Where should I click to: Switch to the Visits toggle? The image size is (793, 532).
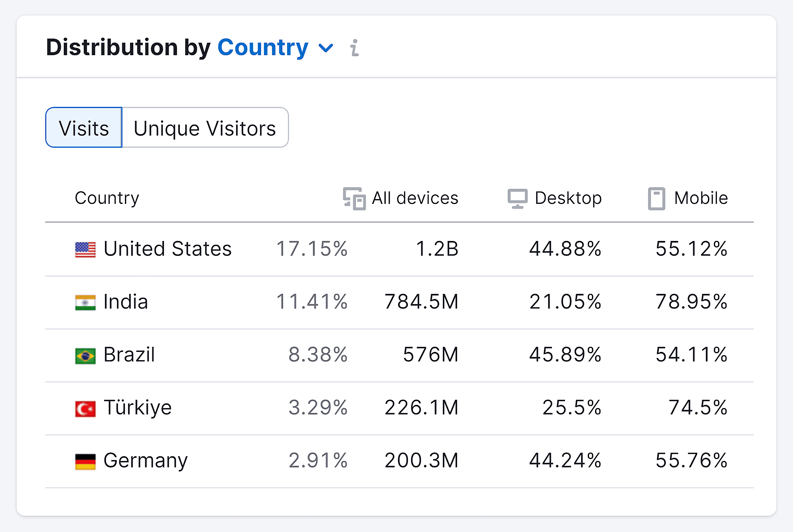point(84,128)
